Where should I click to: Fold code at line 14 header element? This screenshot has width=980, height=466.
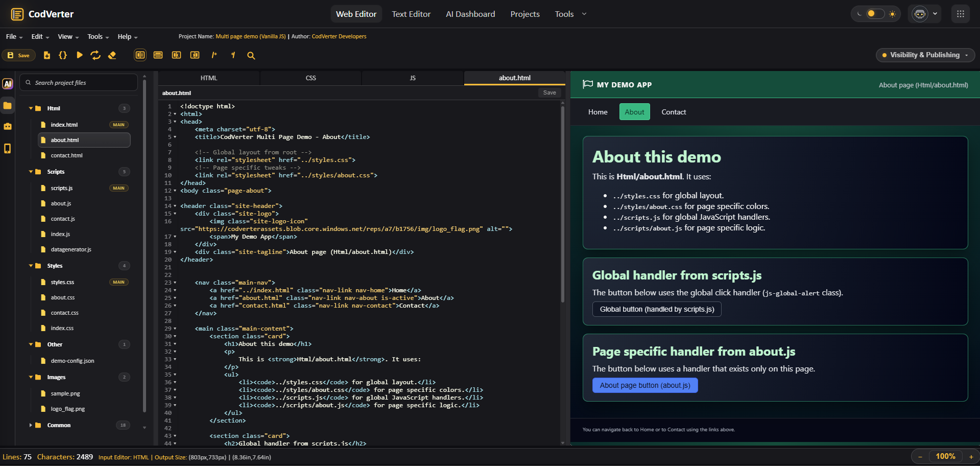[x=175, y=206]
